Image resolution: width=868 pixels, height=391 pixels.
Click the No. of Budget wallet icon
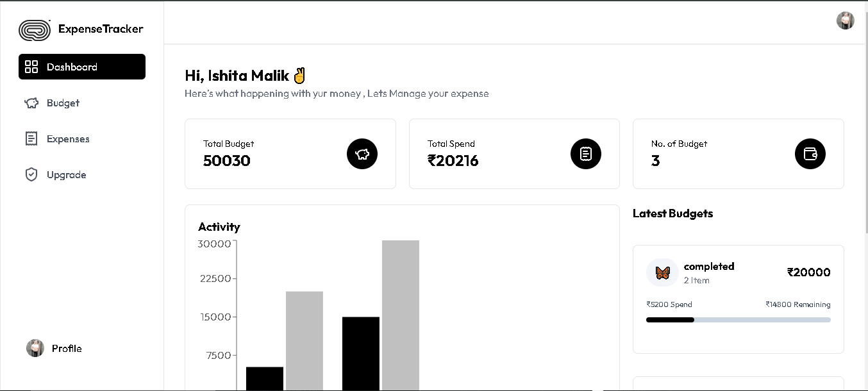pos(810,154)
